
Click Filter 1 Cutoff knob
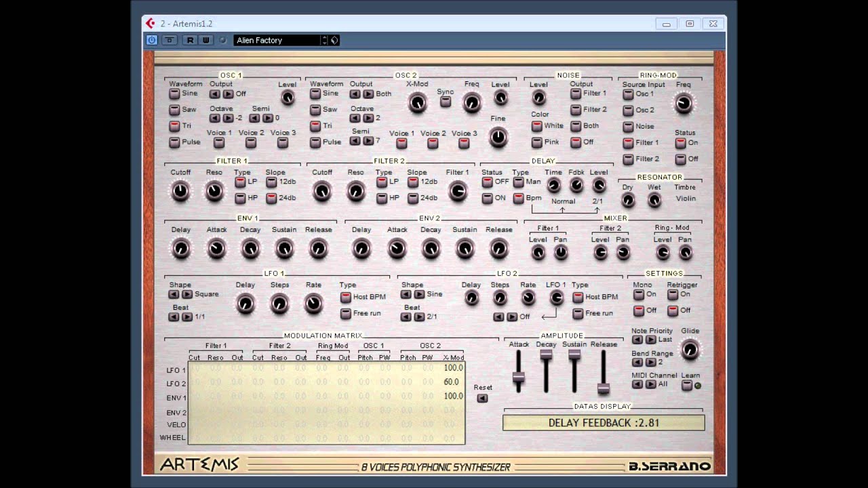click(180, 191)
